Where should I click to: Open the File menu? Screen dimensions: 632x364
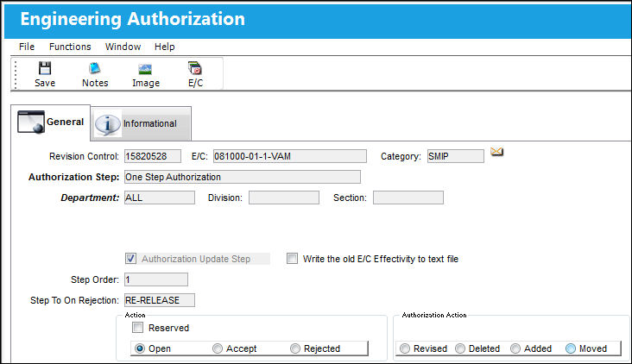coord(27,47)
